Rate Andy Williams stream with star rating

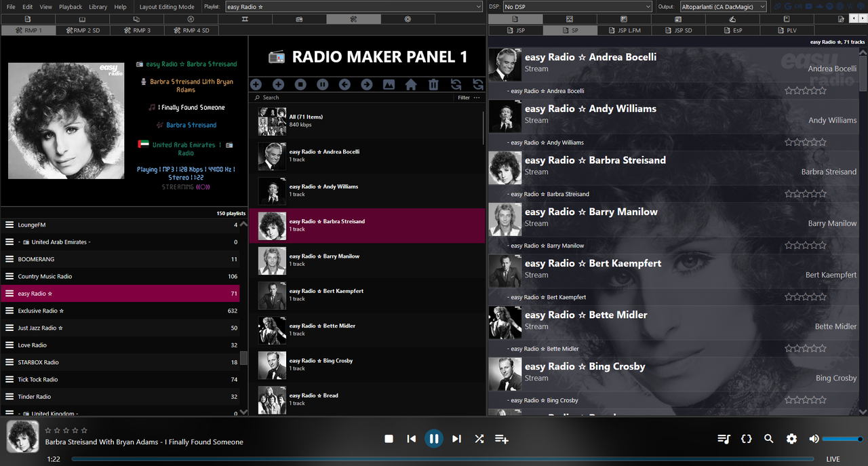tap(806, 142)
